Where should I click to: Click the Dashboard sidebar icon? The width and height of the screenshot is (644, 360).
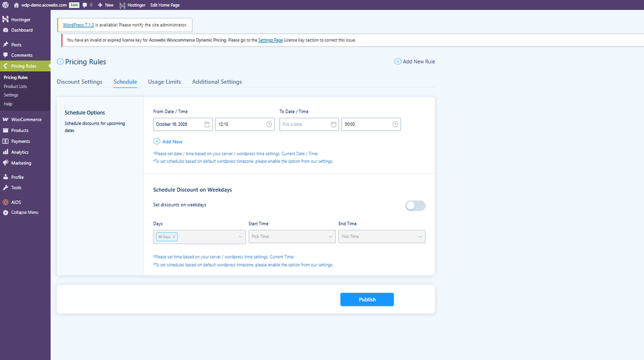point(5,30)
